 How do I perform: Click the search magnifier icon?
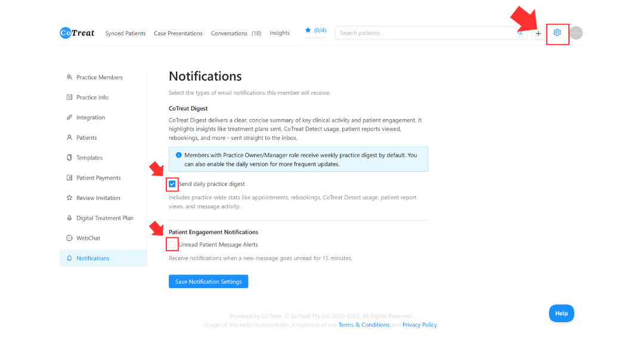(520, 33)
